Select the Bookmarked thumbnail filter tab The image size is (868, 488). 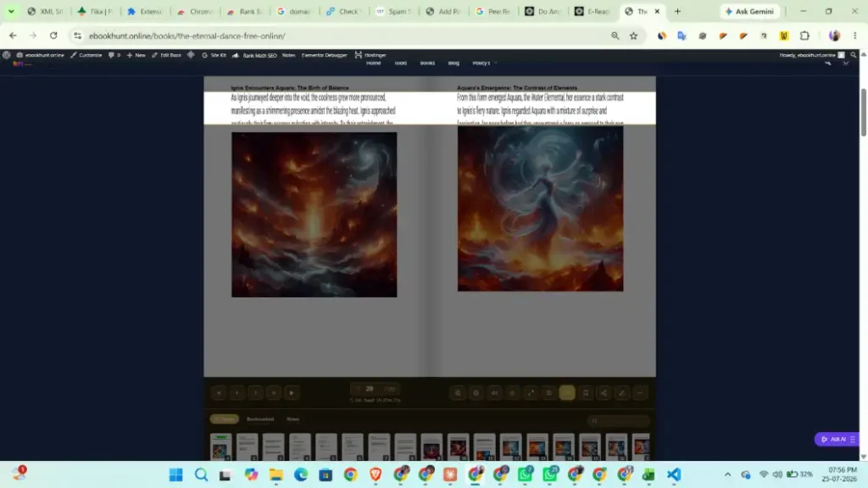260,419
